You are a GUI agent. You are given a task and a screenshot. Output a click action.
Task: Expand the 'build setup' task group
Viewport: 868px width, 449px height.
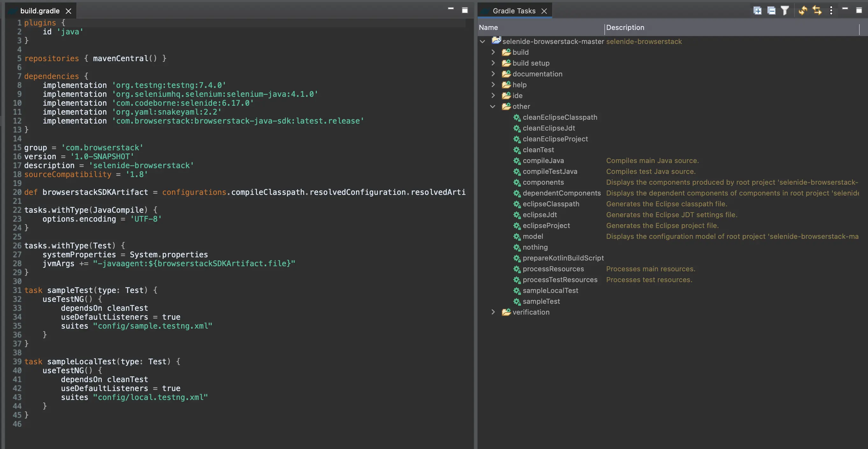pyautogui.click(x=493, y=63)
